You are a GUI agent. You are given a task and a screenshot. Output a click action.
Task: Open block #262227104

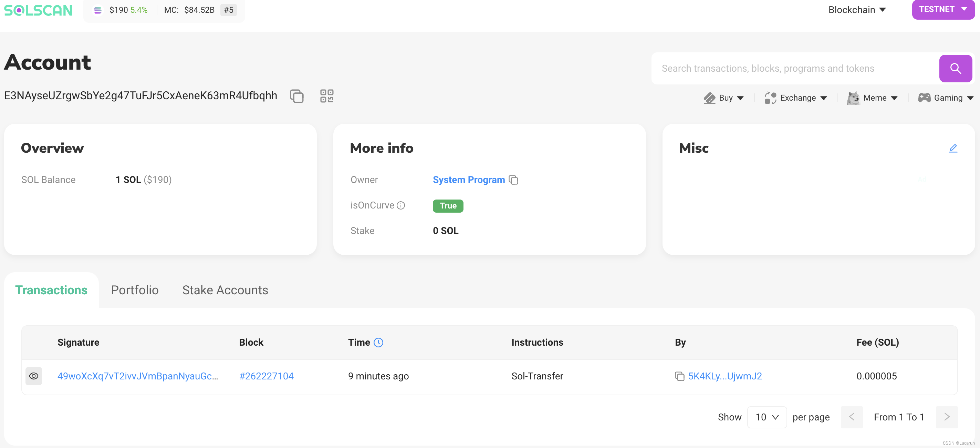point(266,376)
